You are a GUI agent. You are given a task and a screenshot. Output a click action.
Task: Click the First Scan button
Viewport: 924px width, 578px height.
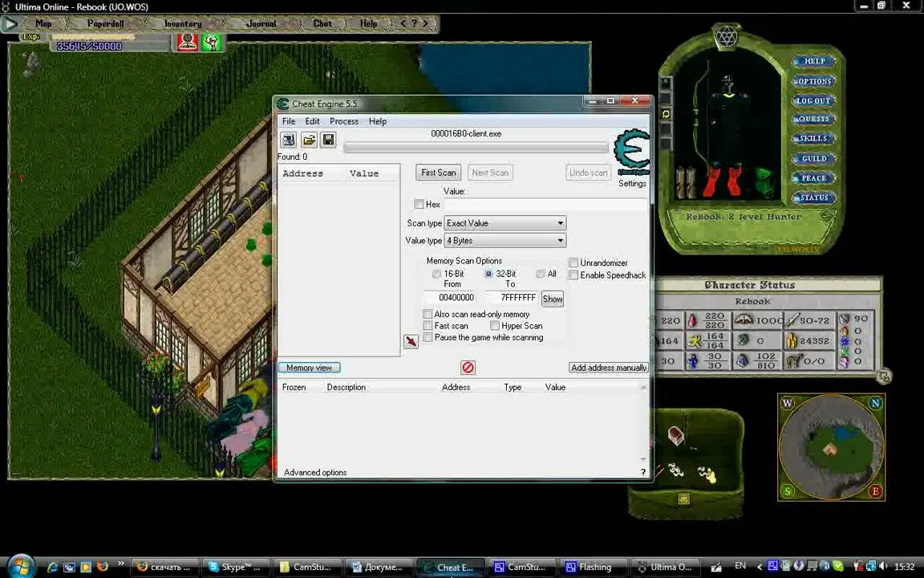coord(439,173)
